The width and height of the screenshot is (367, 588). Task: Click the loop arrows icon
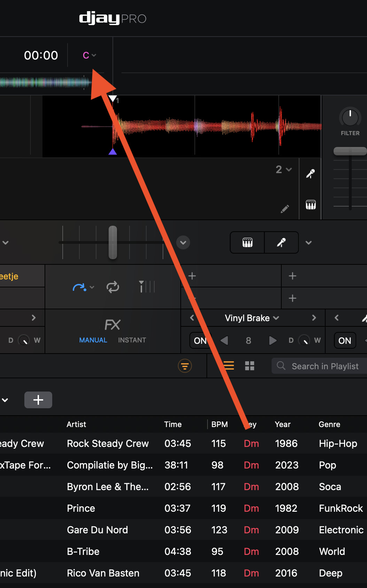[113, 287]
